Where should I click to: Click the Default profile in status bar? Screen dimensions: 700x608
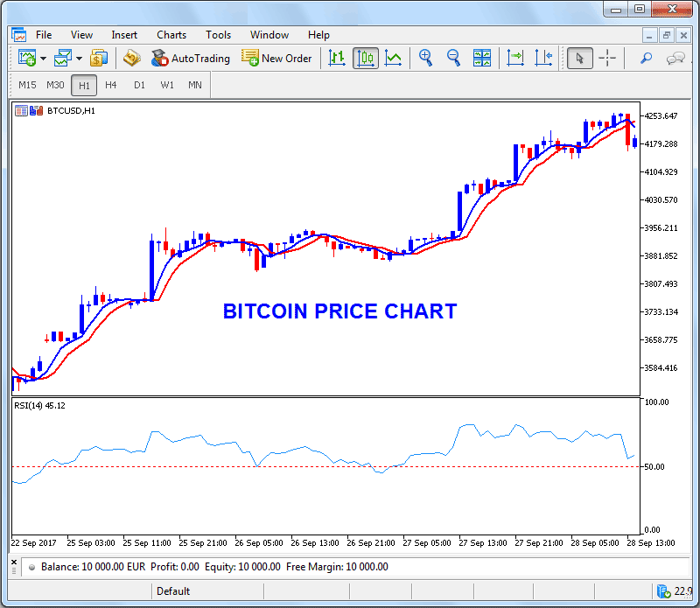173,591
